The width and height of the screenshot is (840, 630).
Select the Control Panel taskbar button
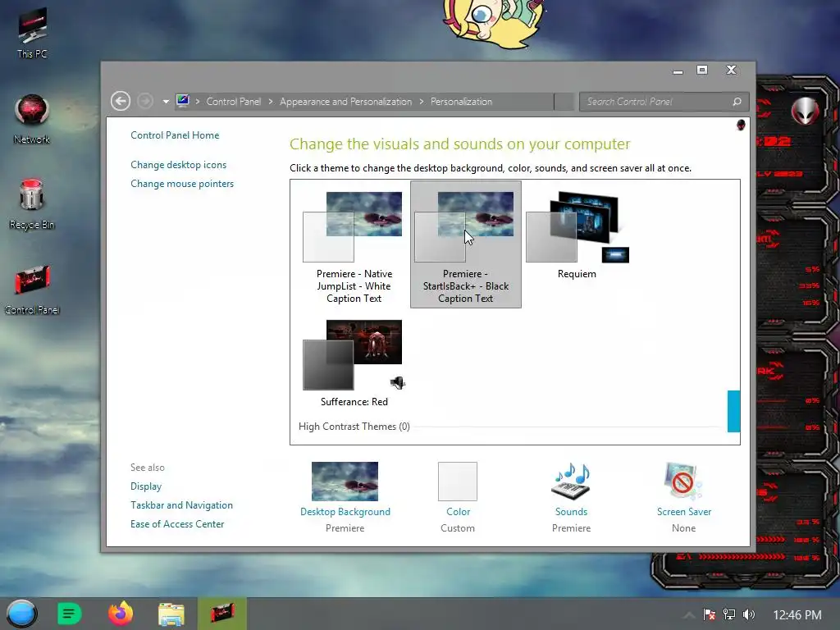pyautogui.click(x=221, y=614)
